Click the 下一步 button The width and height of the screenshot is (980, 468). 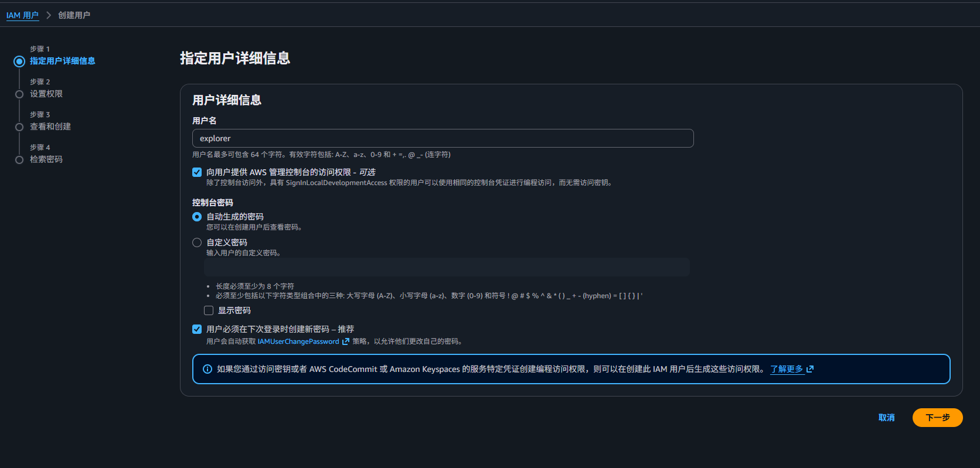coord(937,418)
